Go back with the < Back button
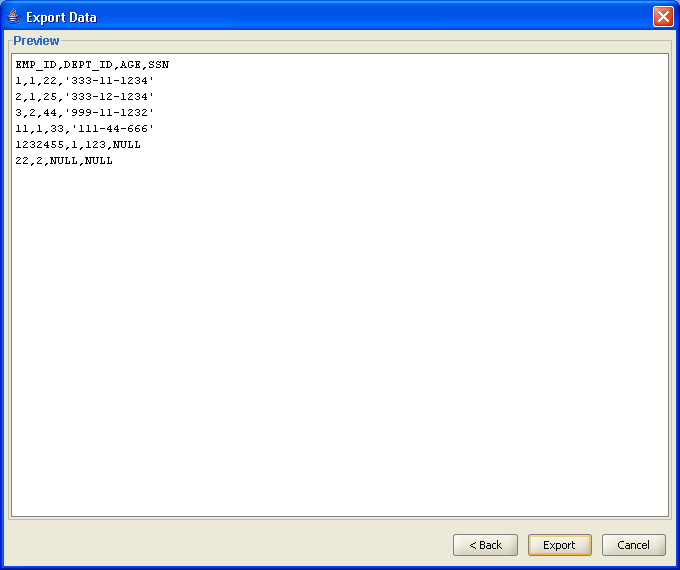Screen dimensions: 680x570 click(485, 545)
